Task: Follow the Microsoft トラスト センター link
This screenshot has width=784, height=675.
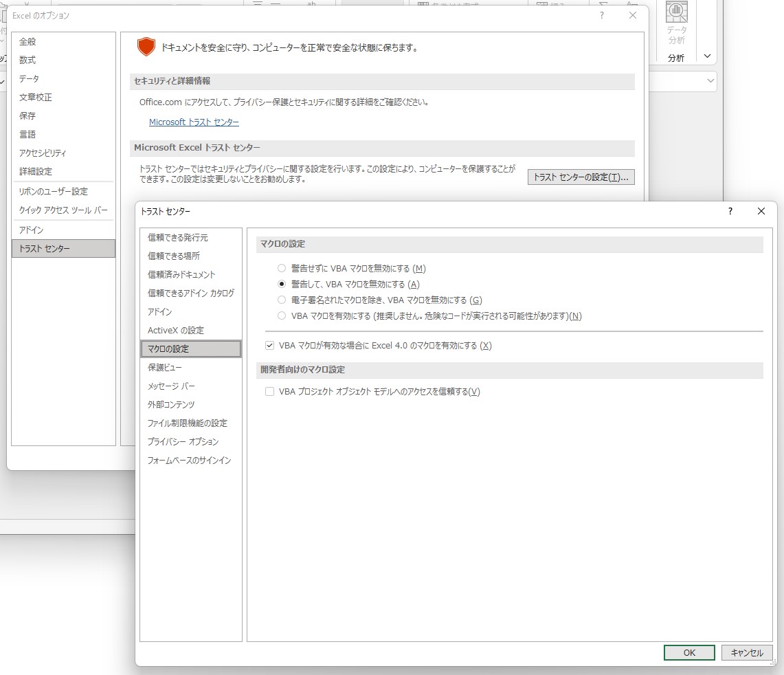Action: [x=193, y=122]
